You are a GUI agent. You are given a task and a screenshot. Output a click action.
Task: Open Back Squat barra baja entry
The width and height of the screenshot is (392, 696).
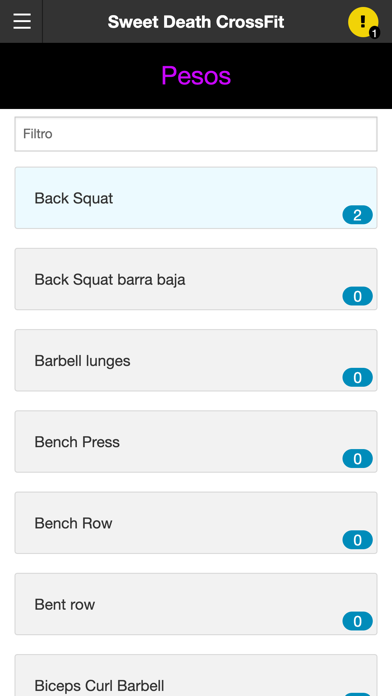coord(196,279)
